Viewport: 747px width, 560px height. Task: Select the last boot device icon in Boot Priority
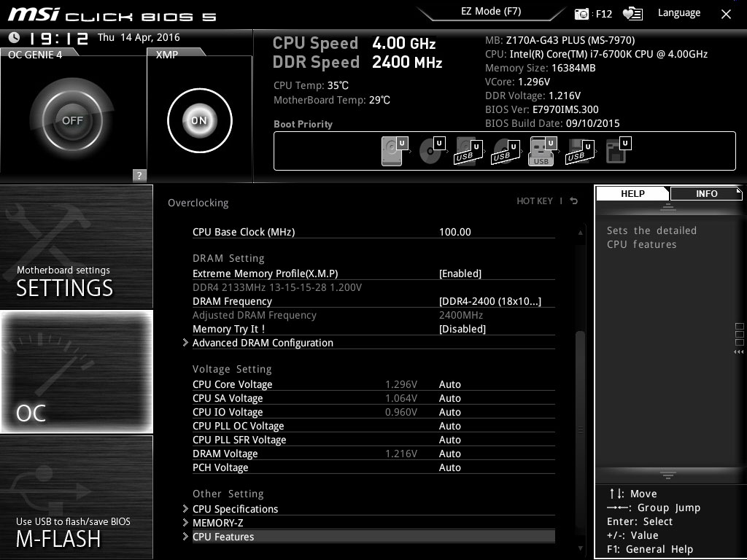click(618, 151)
